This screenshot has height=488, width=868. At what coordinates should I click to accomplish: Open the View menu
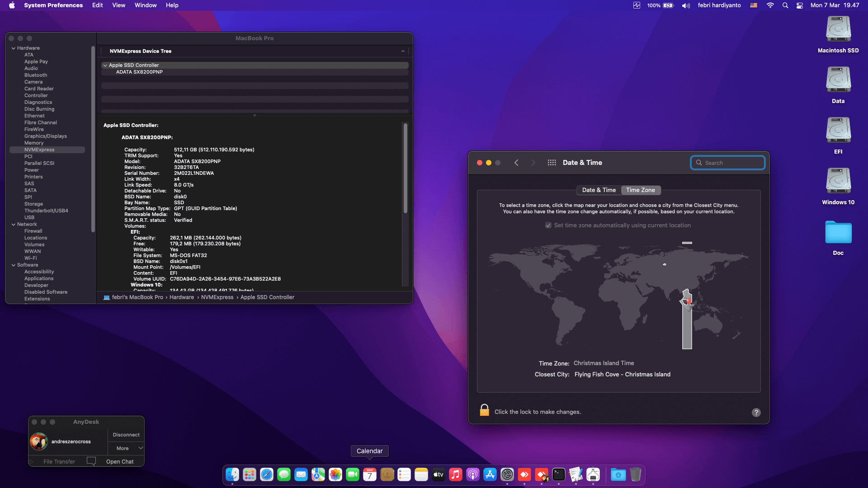pyautogui.click(x=119, y=5)
